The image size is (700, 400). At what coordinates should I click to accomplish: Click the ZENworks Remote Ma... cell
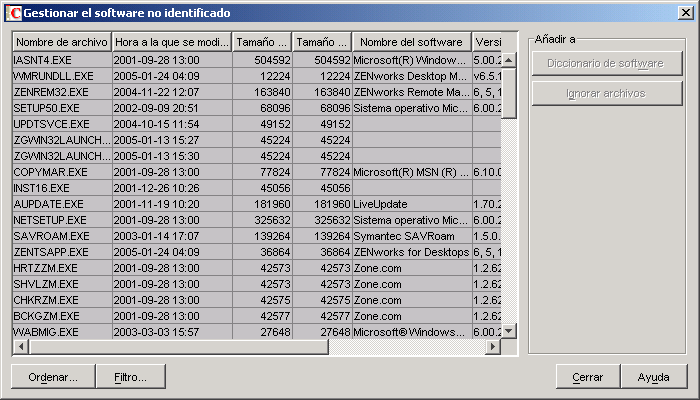pyautogui.click(x=412, y=92)
